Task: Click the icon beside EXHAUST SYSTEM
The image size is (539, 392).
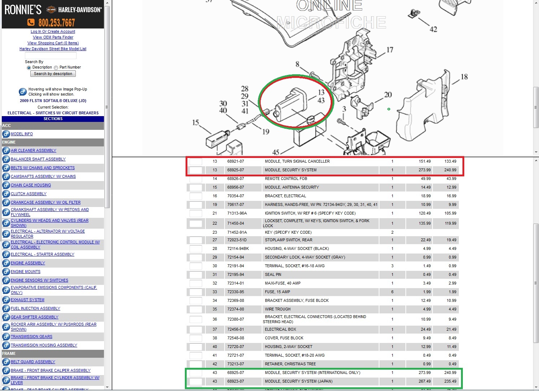Action: [x=6, y=300]
